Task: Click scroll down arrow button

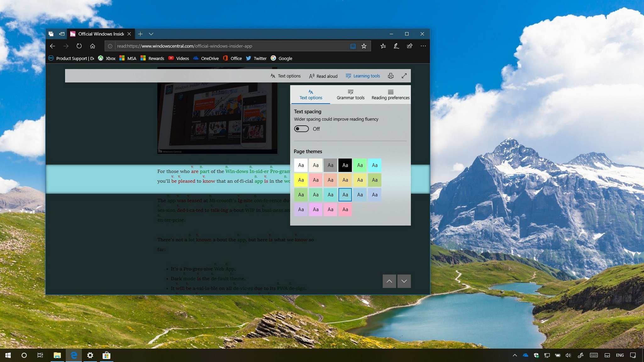Action: pos(404,281)
